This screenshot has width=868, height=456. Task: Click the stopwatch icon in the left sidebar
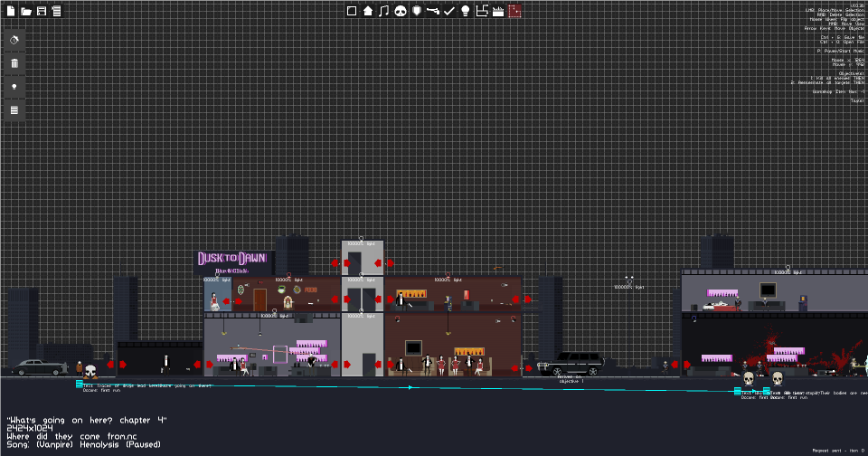coord(14,40)
